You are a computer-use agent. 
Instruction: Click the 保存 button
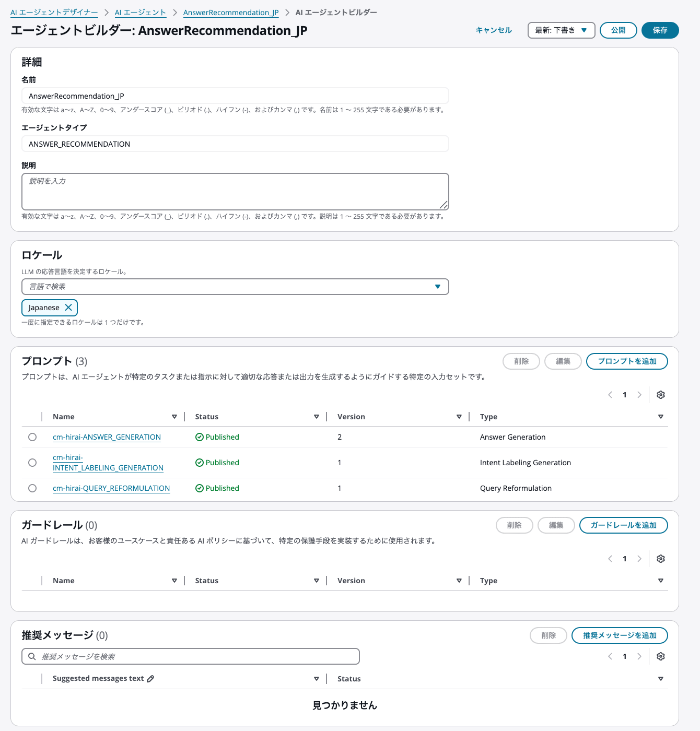[660, 30]
